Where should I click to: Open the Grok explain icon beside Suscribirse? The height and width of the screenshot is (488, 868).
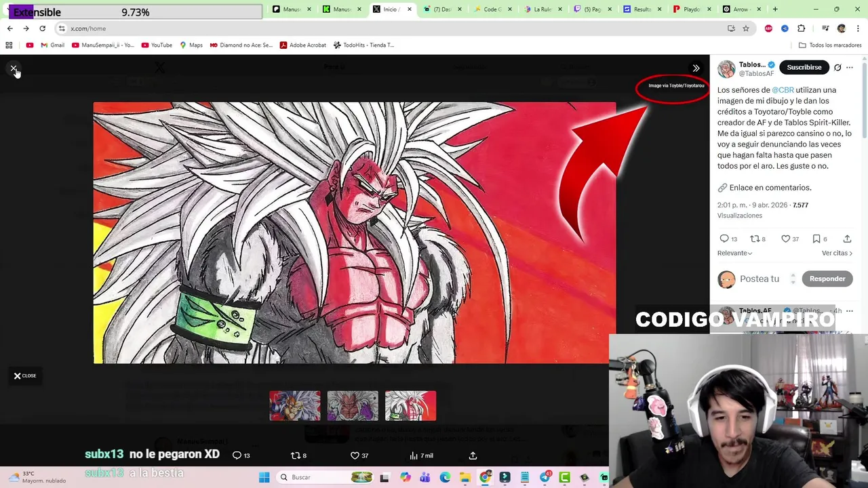point(837,67)
